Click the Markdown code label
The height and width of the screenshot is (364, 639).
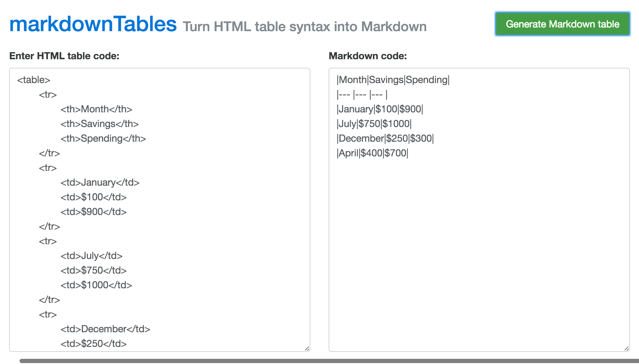[x=367, y=56]
